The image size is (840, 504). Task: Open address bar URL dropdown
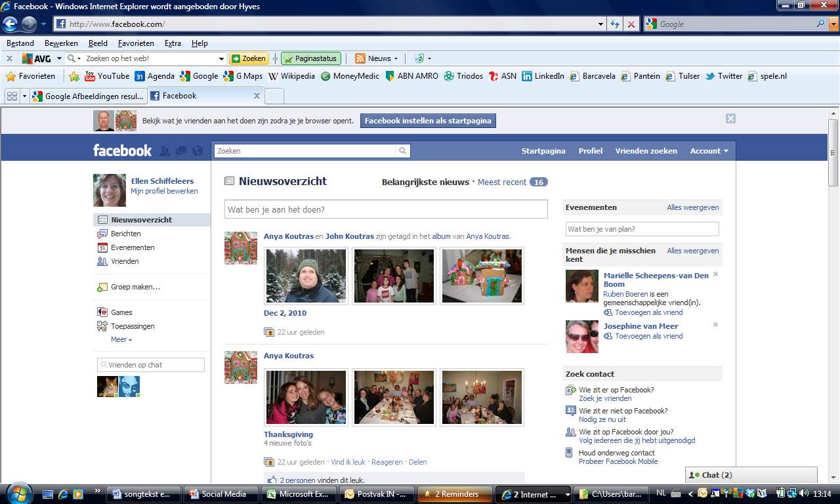pos(602,24)
